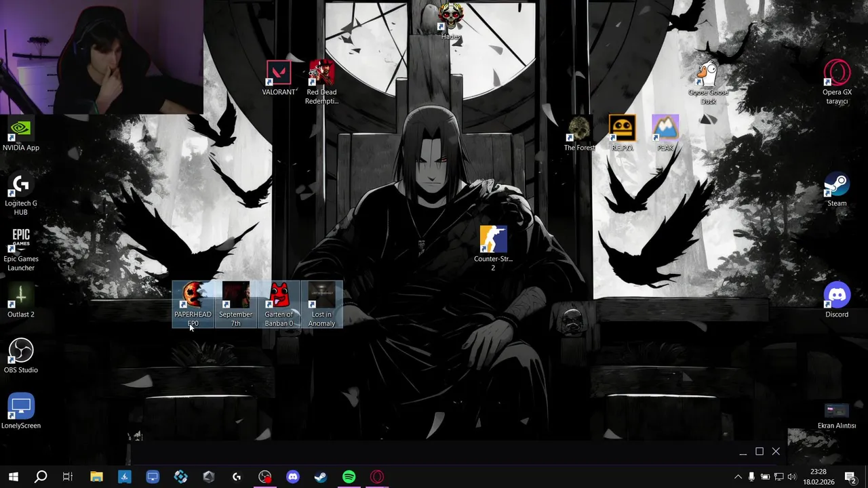Maximize the partially hidden window at bottom
The width and height of the screenshot is (868, 488).
759,451
